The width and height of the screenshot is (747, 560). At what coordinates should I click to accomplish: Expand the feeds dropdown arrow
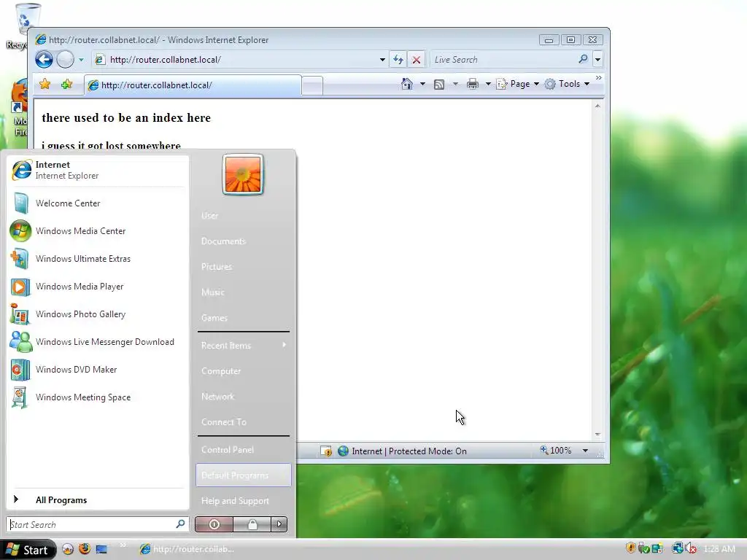455,84
